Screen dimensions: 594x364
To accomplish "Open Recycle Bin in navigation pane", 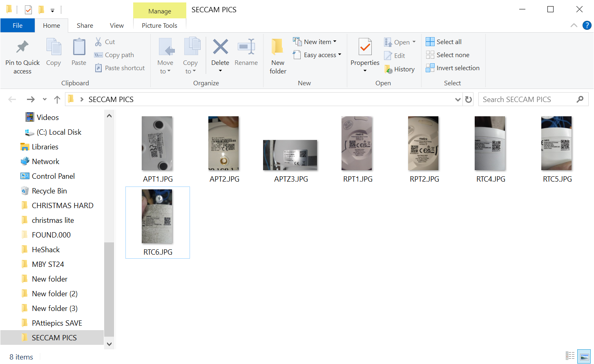I will pos(49,191).
